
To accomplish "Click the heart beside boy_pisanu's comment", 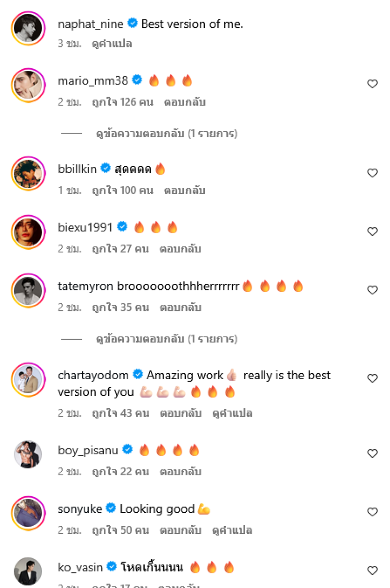I will (x=372, y=453).
